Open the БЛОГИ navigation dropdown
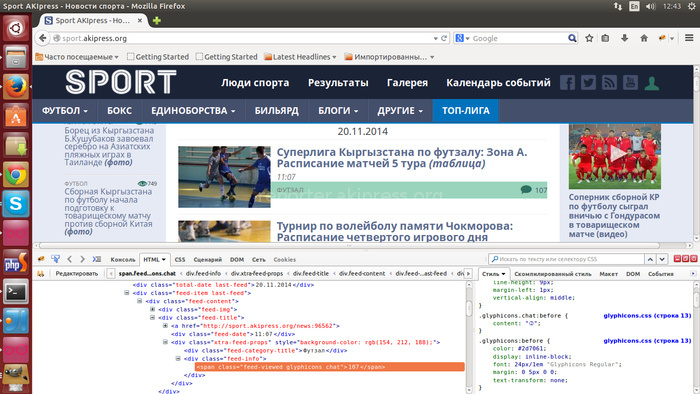Viewport: 700px width, 394px height. (x=338, y=111)
